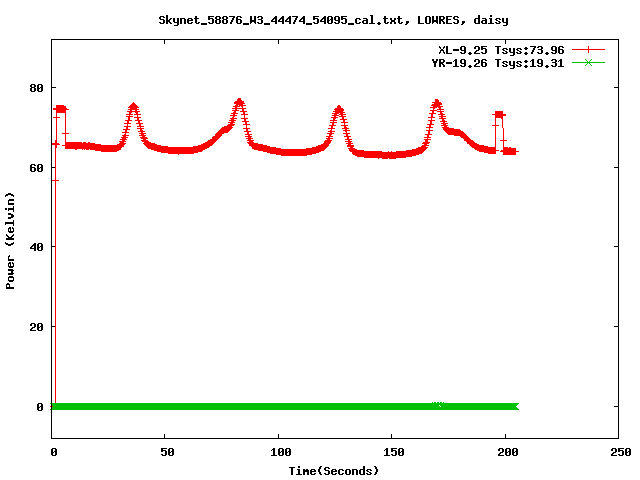Screen dimensions: 640x480
Task: Click x-axis tick label '50'
Action: [167, 452]
